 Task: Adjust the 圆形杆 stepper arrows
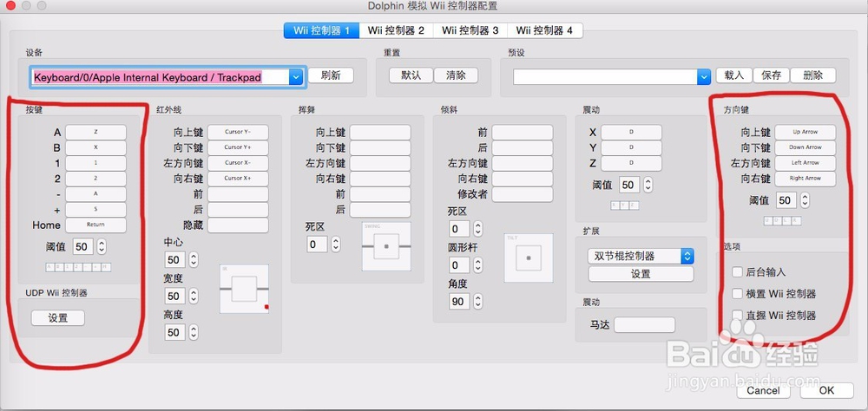click(477, 265)
